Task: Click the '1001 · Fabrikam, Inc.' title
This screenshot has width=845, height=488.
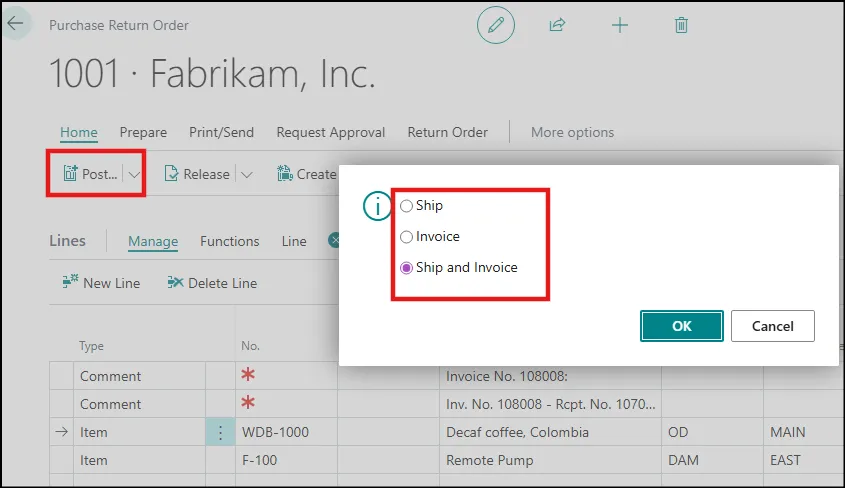Action: (x=212, y=73)
